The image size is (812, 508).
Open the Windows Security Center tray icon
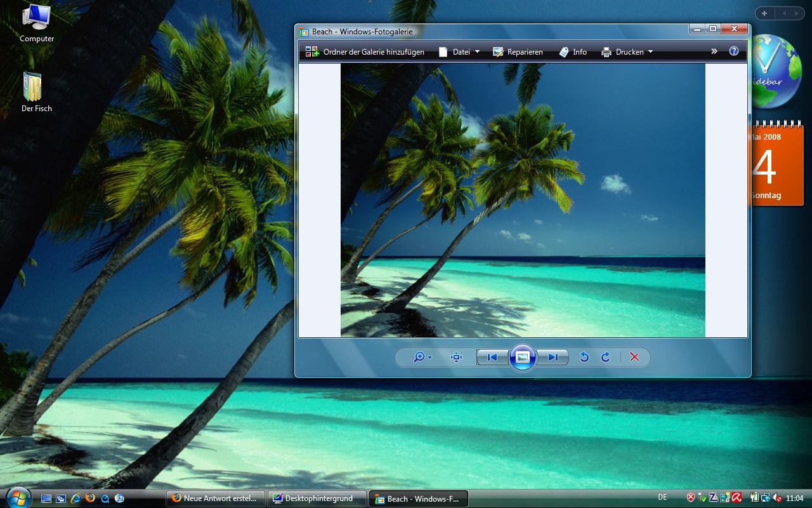[x=691, y=498]
